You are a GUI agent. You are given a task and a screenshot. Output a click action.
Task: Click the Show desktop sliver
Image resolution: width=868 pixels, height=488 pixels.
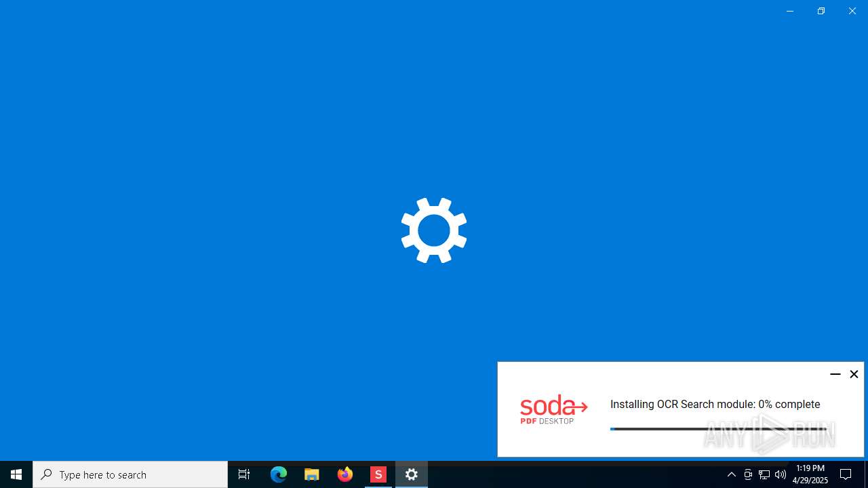pyautogui.click(x=866, y=474)
